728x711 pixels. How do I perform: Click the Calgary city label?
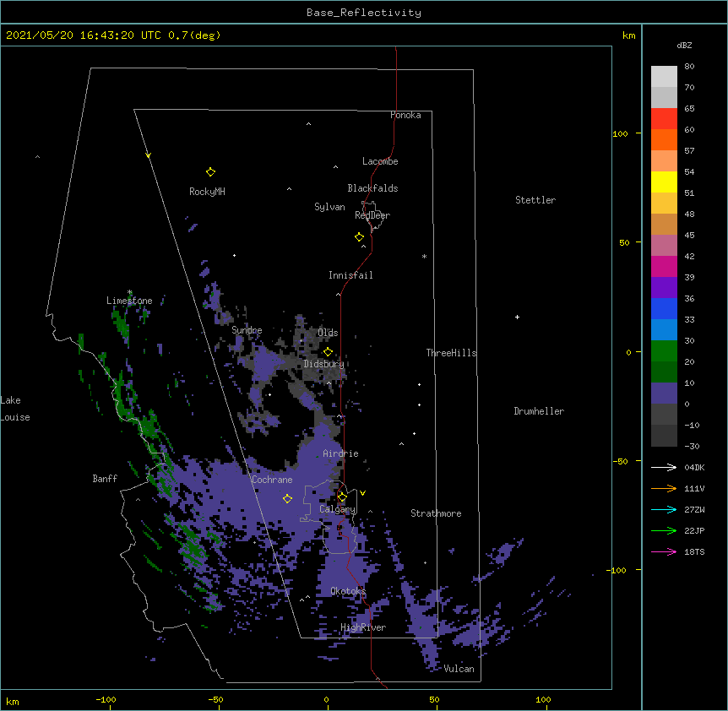(x=337, y=509)
